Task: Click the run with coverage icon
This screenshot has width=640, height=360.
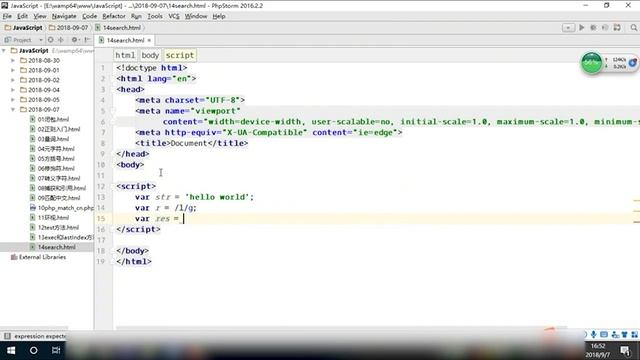Action: (605, 28)
